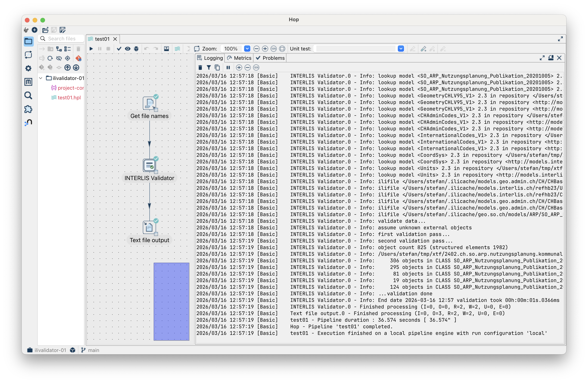Screen dimensions: 588x383
Task: Click the Search files input field
Action: pyautogui.click(x=63, y=39)
